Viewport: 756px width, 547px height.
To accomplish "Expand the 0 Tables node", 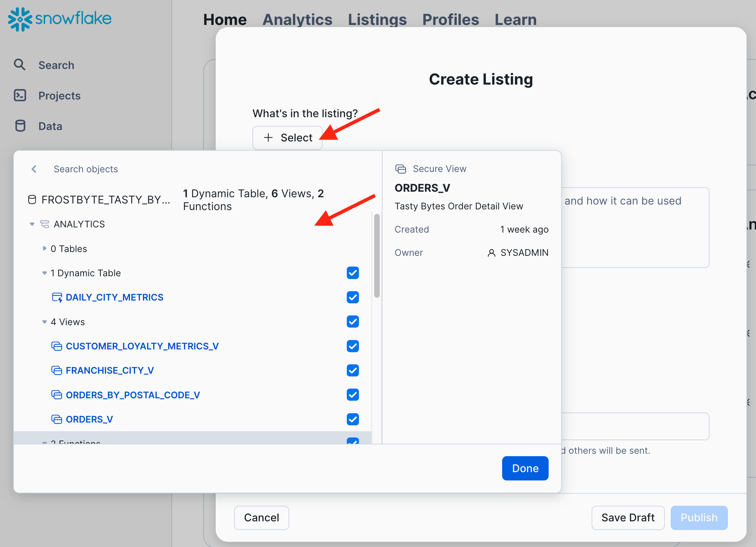I will [44, 249].
